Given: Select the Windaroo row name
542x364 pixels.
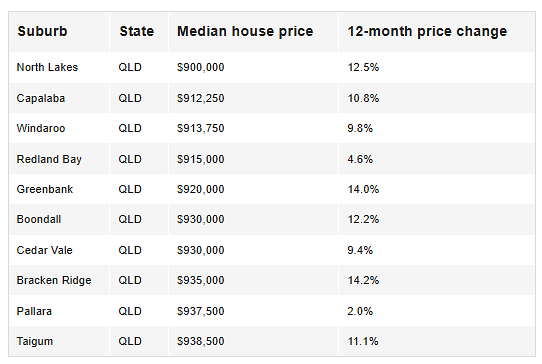Looking at the screenshot, I should [x=41, y=128].
